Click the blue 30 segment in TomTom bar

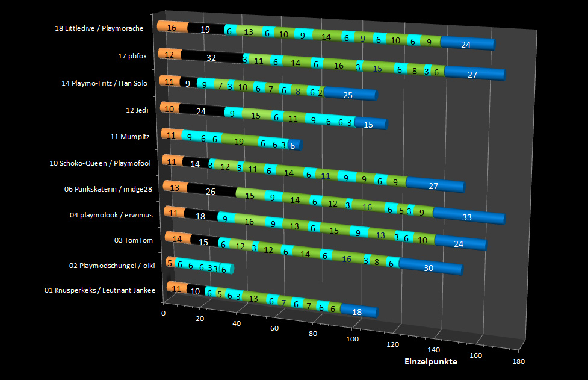pyautogui.click(x=429, y=268)
